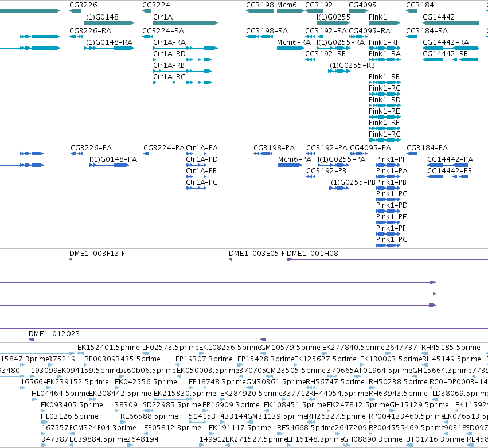Click the Mcm6-PA protein label
This screenshot has width=488, height=448.
(295, 159)
